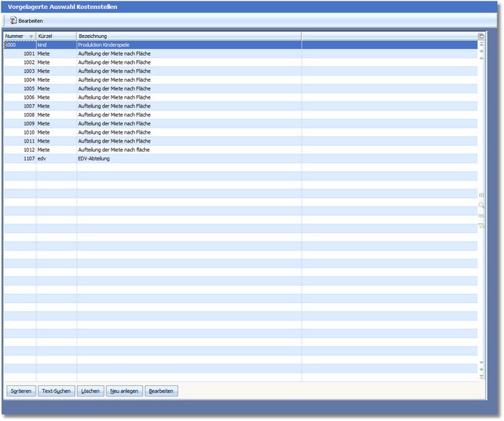Toggle sort arrow on the Nummer column
The image size is (504, 421).
pos(30,36)
